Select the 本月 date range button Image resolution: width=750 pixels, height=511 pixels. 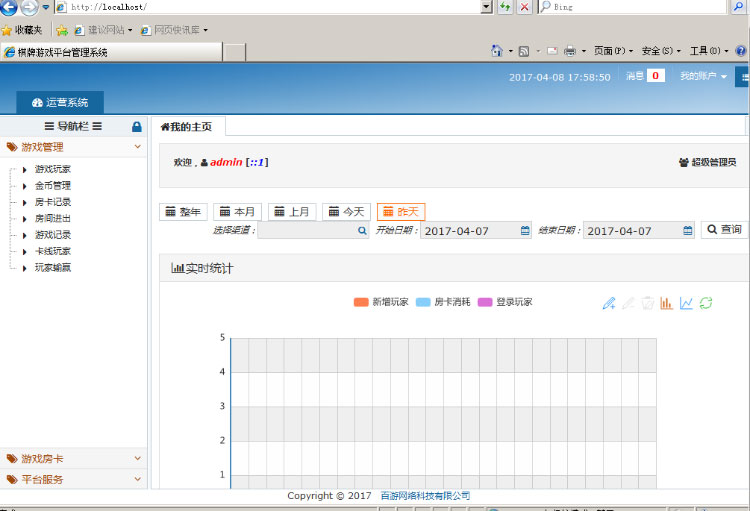[238, 212]
